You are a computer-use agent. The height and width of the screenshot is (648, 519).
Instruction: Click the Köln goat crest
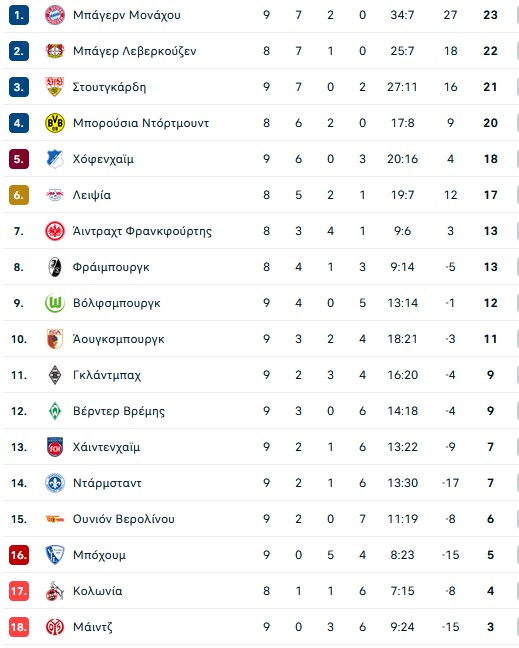[55, 591]
